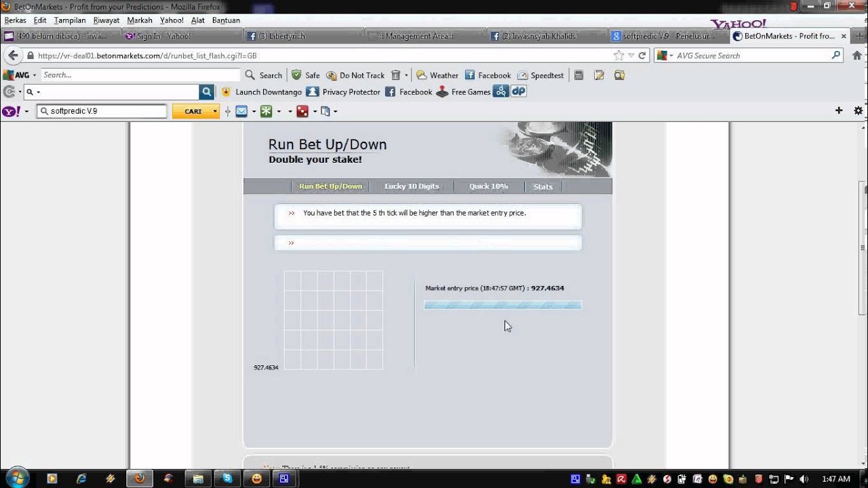
Task: Open the Quick 10% page
Action: [488, 186]
